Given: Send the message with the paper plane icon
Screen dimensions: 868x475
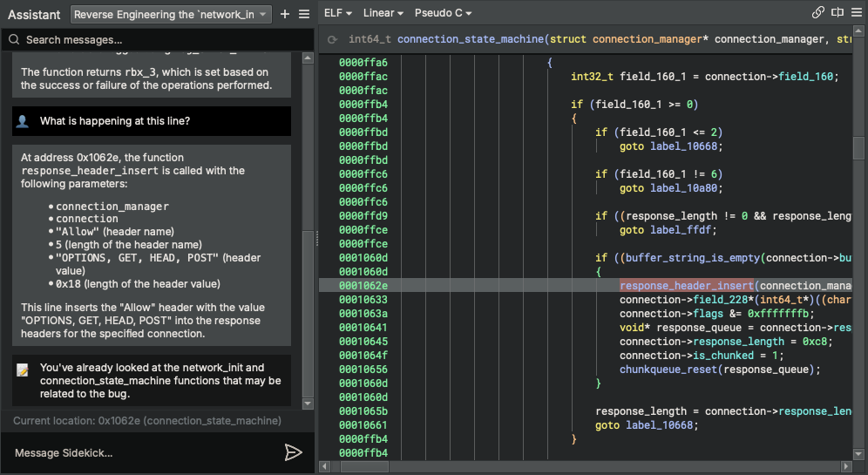Looking at the screenshot, I should tap(293, 452).
